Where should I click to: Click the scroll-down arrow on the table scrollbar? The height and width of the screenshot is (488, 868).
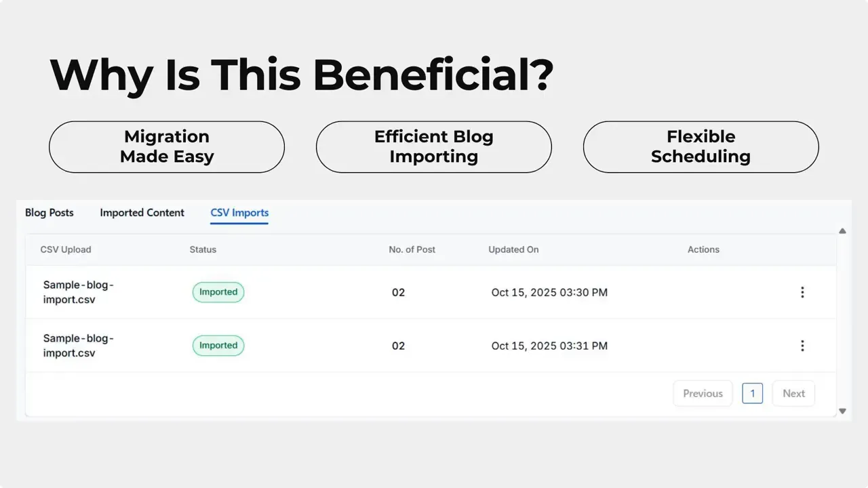(x=842, y=411)
